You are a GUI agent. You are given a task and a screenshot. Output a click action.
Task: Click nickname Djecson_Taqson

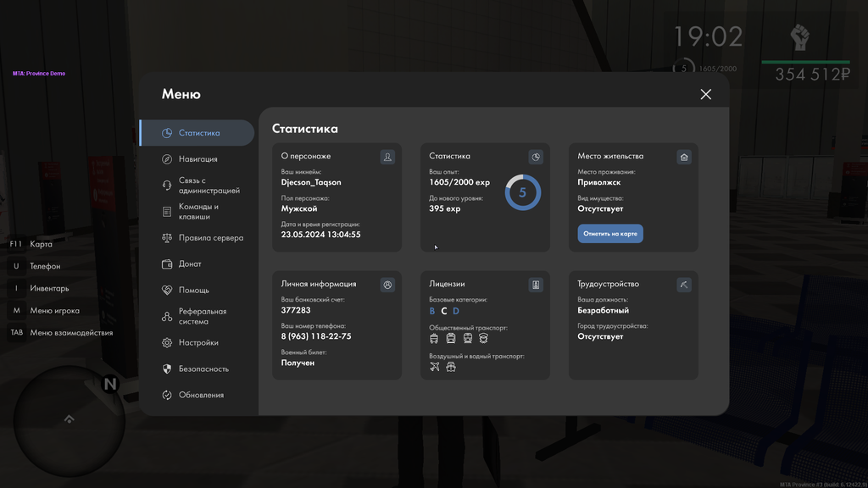coord(311,182)
